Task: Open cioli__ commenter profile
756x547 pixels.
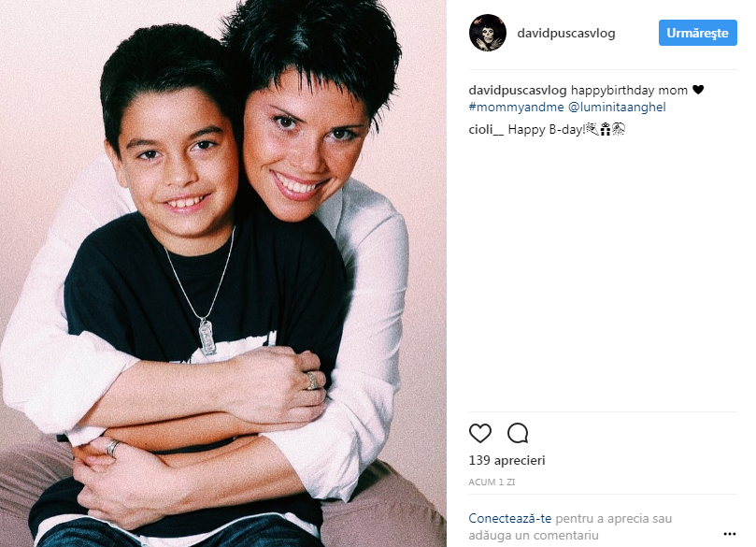Action: pyautogui.click(x=486, y=129)
